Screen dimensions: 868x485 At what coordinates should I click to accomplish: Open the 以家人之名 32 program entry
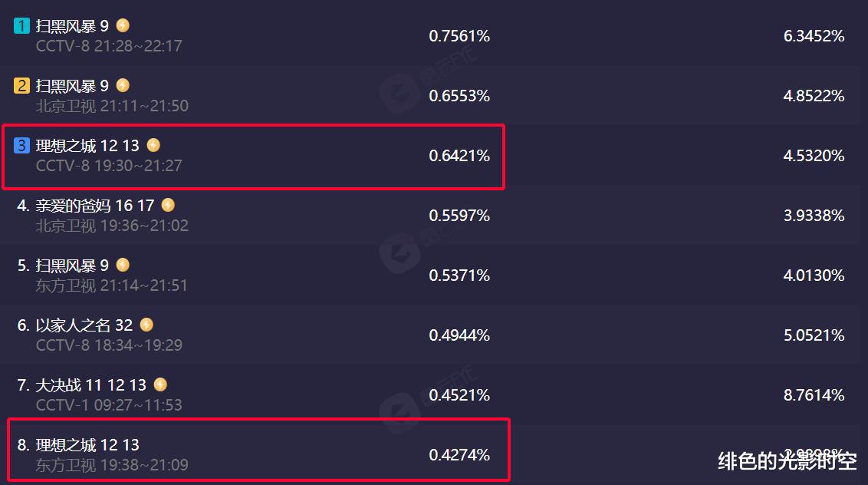coord(84,325)
